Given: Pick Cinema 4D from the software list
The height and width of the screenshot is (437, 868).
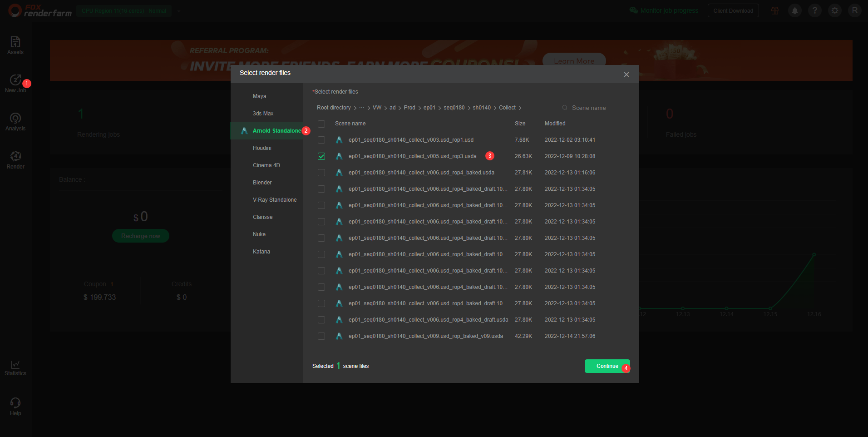Looking at the screenshot, I should click(x=267, y=165).
